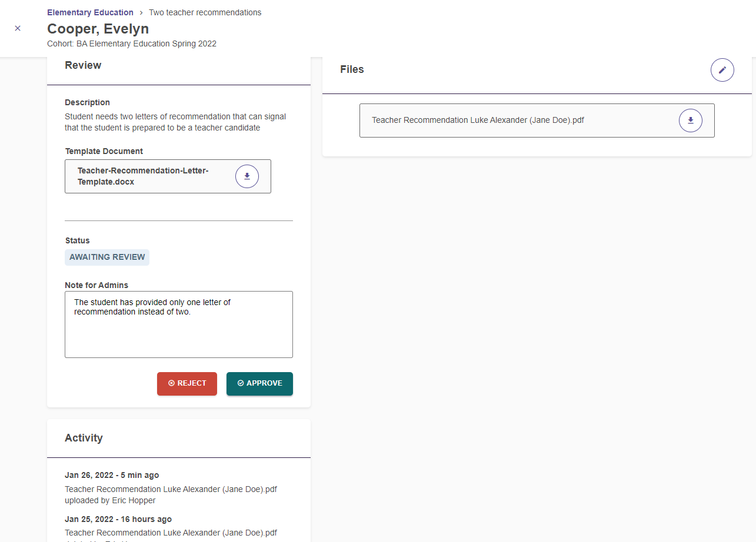
Task: Select the student name Cooper, Evelyn
Action: 98,28
